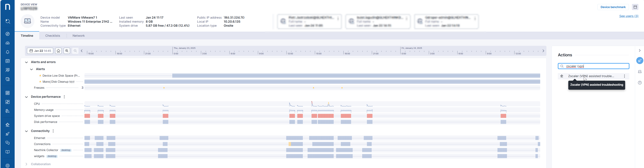Zoom in on the timeline
Screen dimensions: 644x168
click(x=67, y=51)
